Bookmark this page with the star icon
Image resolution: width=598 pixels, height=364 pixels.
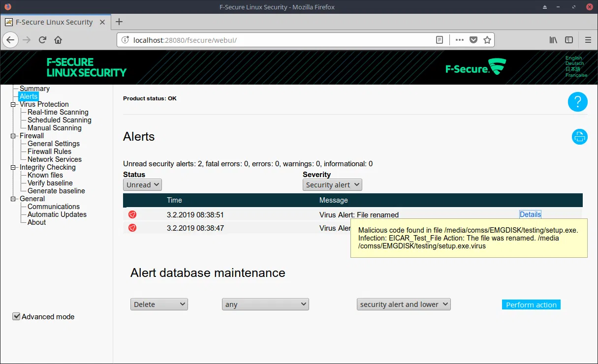487,40
